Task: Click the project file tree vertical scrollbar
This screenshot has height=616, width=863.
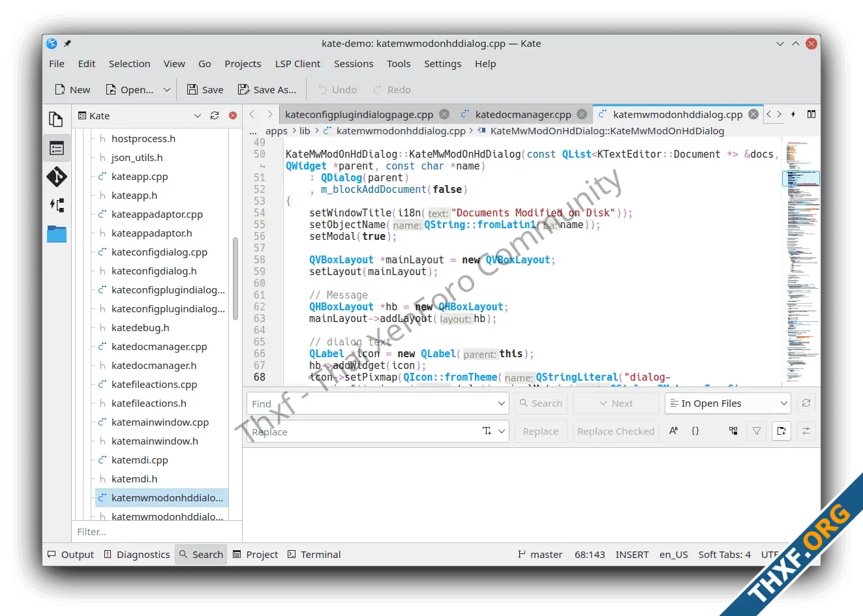Action: point(235,280)
